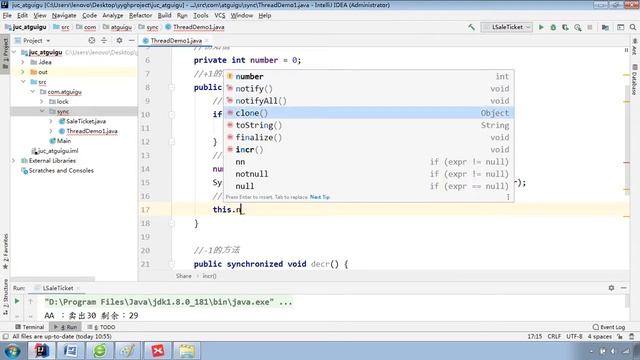640x360 pixels.
Task: Expand the lock package
Action: click(x=42, y=101)
